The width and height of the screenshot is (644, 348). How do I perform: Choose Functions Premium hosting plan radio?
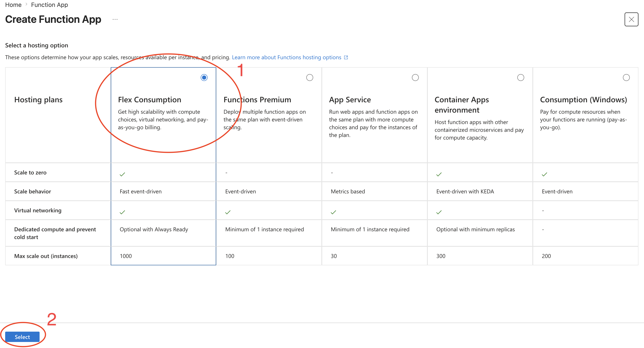pyautogui.click(x=310, y=78)
